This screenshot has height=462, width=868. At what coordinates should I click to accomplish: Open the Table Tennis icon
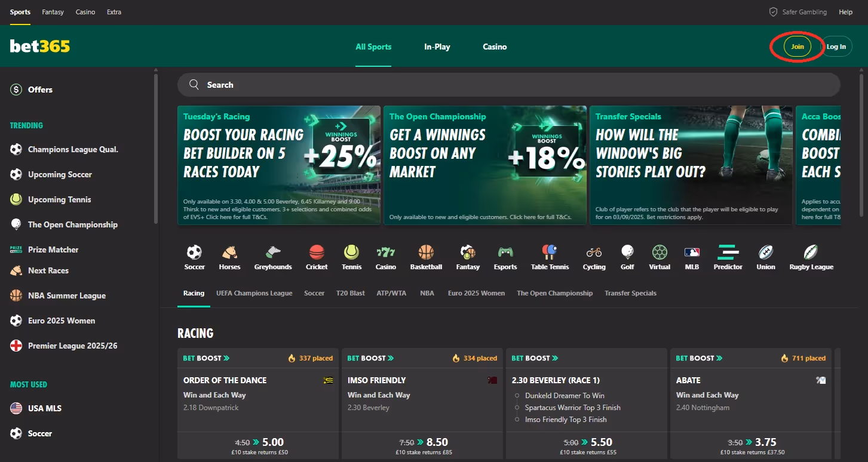click(550, 252)
